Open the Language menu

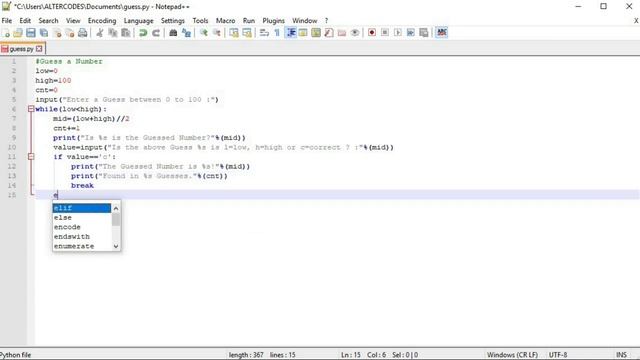point(138,20)
